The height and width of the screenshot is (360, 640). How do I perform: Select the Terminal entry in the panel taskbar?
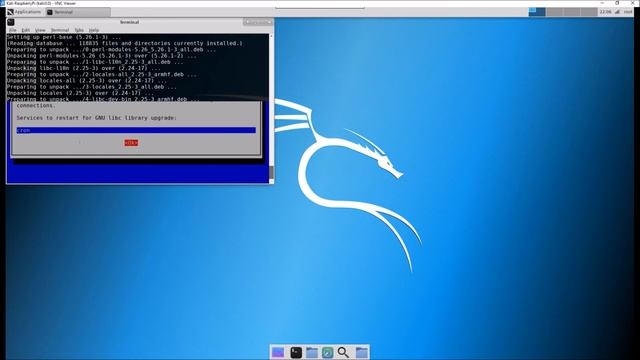[78, 12]
